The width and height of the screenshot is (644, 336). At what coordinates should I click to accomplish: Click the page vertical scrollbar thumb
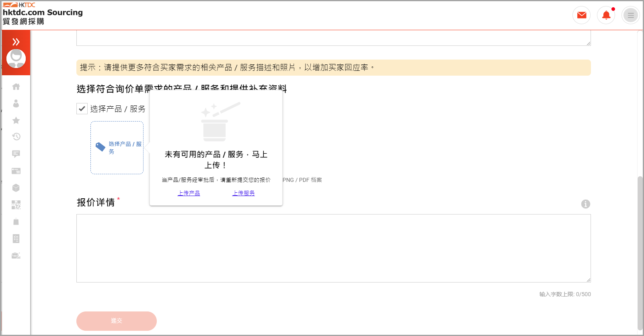640,253
